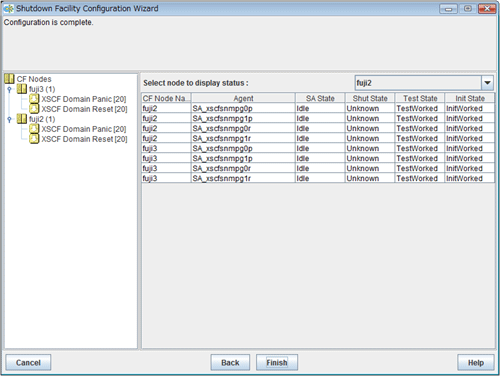This screenshot has height=376, width=500.
Task: Maximize the Shutdown Facility wizard window
Action: [x=468, y=9]
